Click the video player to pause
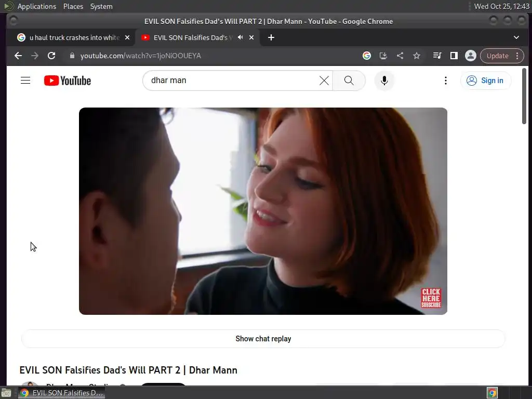532x399 pixels. coord(263,211)
